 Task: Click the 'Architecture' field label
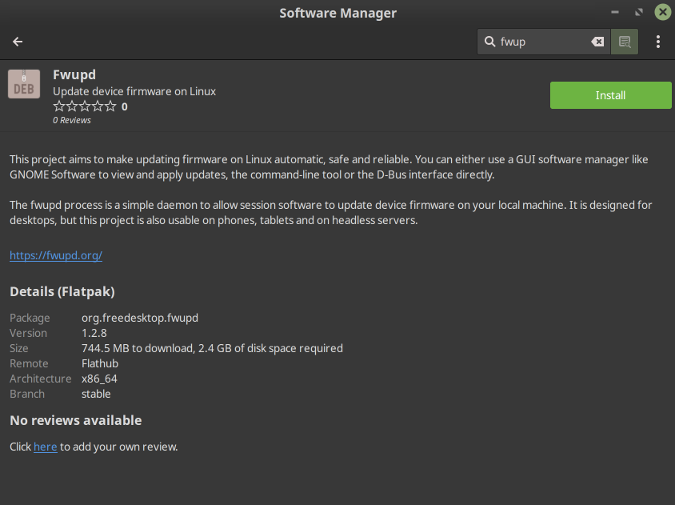[x=40, y=379]
